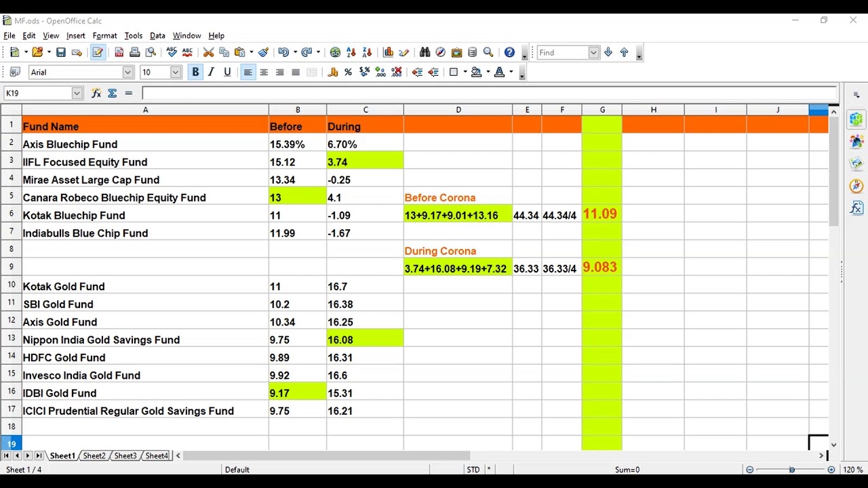Open the Name Box dropdown
Image resolution: width=868 pixels, height=488 pixels.
pos(77,93)
